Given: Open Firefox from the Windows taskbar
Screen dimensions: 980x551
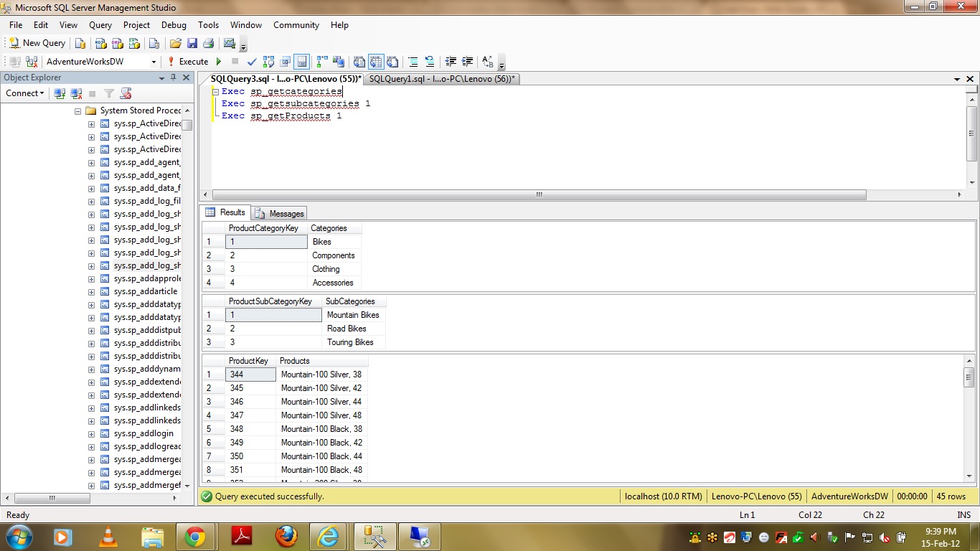Looking at the screenshot, I should pyautogui.click(x=286, y=536).
